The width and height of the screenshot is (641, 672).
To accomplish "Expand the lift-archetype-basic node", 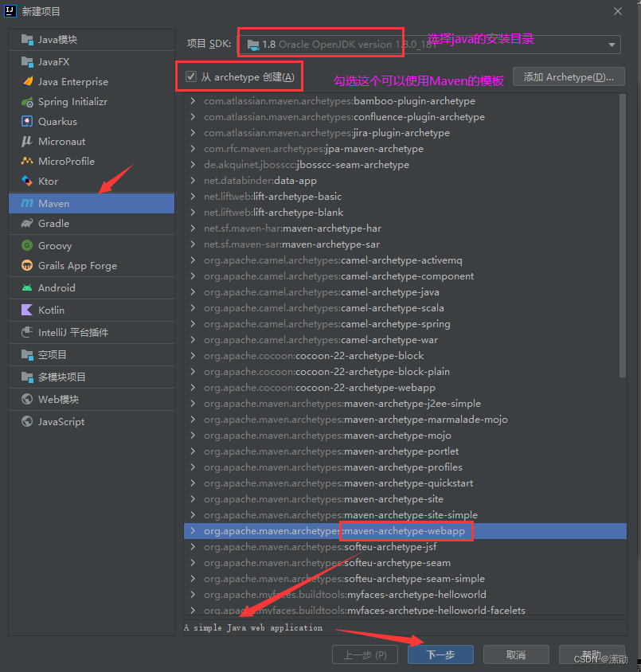I will (193, 197).
